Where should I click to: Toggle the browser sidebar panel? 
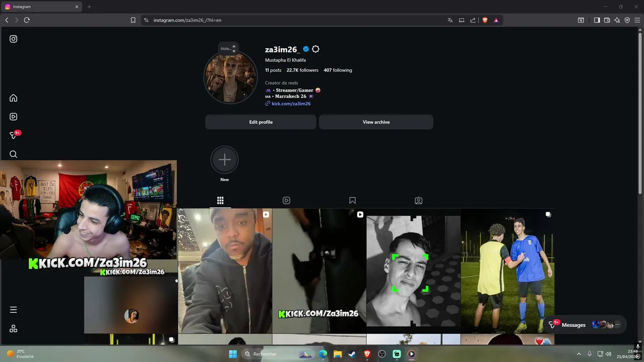pyautogui.click(x=597, y=20)
